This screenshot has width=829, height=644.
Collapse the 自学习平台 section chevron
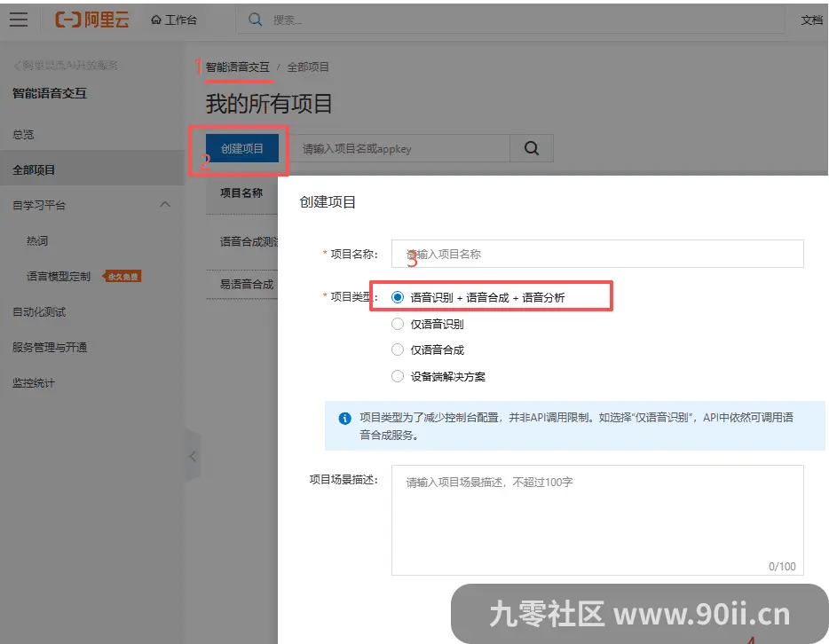[165, 204]
